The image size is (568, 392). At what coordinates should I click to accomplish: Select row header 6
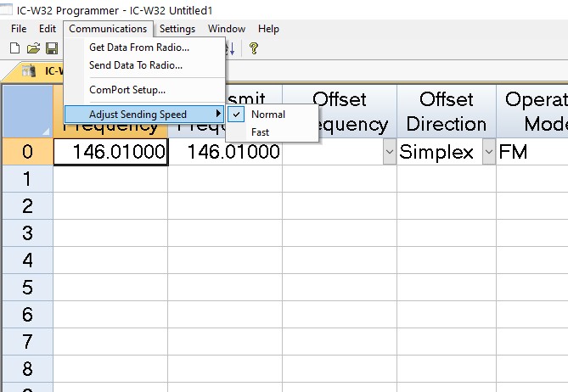point(27,315)
